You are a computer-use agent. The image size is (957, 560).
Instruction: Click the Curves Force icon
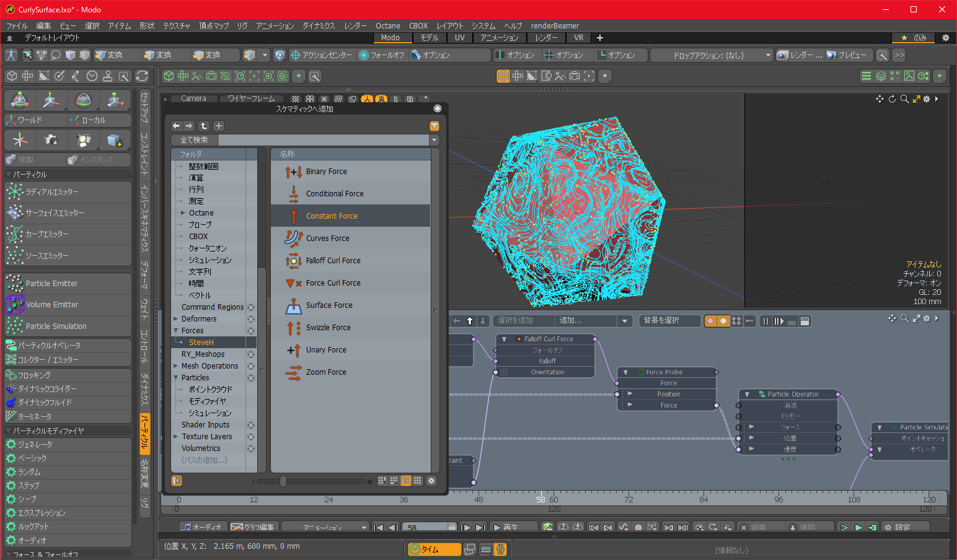[x=293, y=238]
